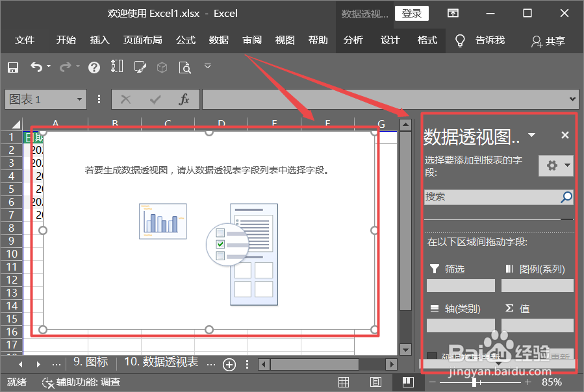
Task: Switch to the 数据 ribbon tab
Action: point(218,40)
